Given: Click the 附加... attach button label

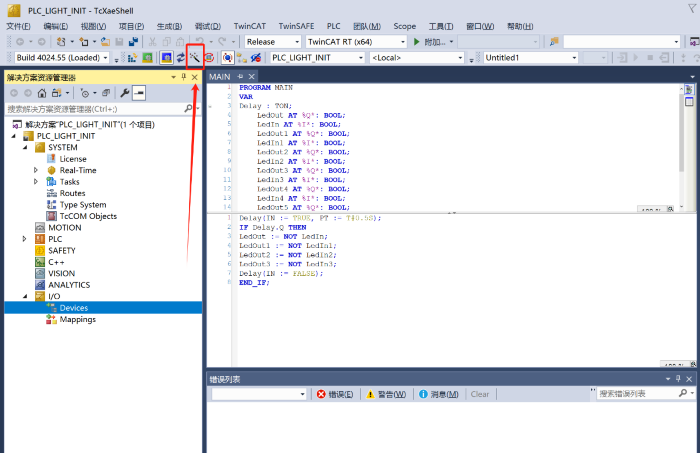Looking at the screenshot, I should click(x=435, y=42).
